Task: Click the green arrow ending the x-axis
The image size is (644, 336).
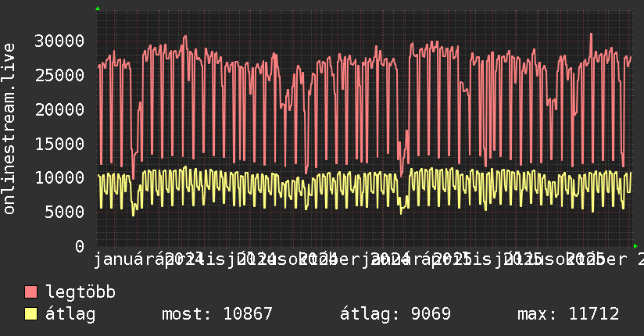Action: click(x=635, y=246)
